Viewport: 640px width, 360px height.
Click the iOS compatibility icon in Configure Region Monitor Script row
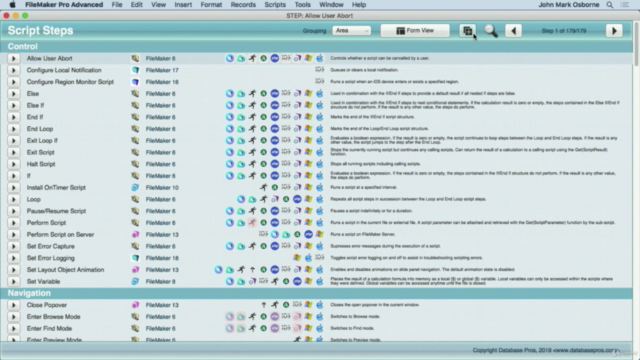tap(320, 81)
